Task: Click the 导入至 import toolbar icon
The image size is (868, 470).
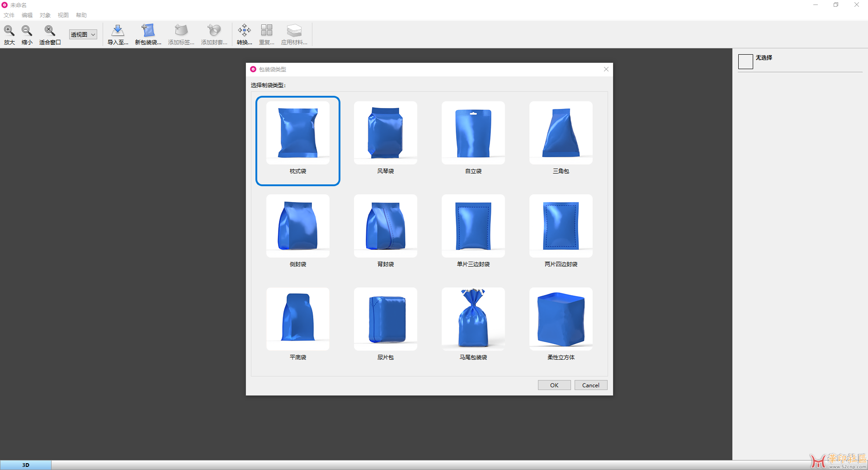Action: click(x=118, y=31)
